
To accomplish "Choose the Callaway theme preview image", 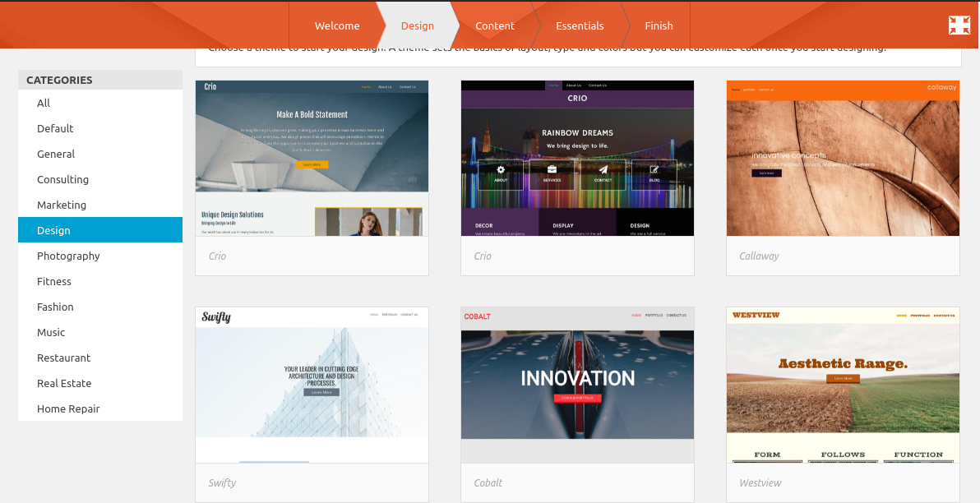I will (x=843, y=158).
